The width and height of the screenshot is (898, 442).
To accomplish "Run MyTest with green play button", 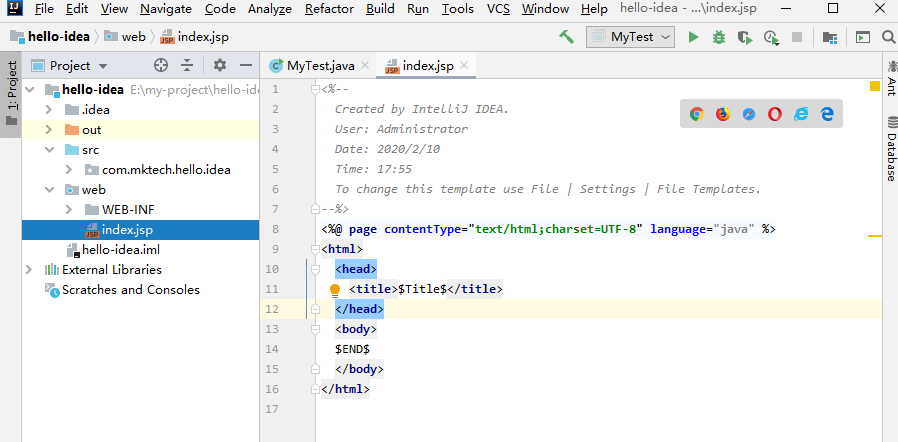I will [x=694, y=37].
